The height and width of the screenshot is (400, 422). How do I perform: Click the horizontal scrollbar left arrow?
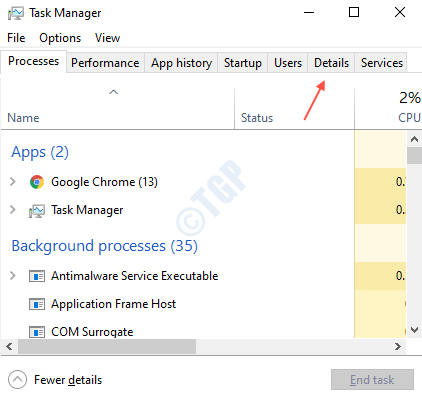click(9, 347)
